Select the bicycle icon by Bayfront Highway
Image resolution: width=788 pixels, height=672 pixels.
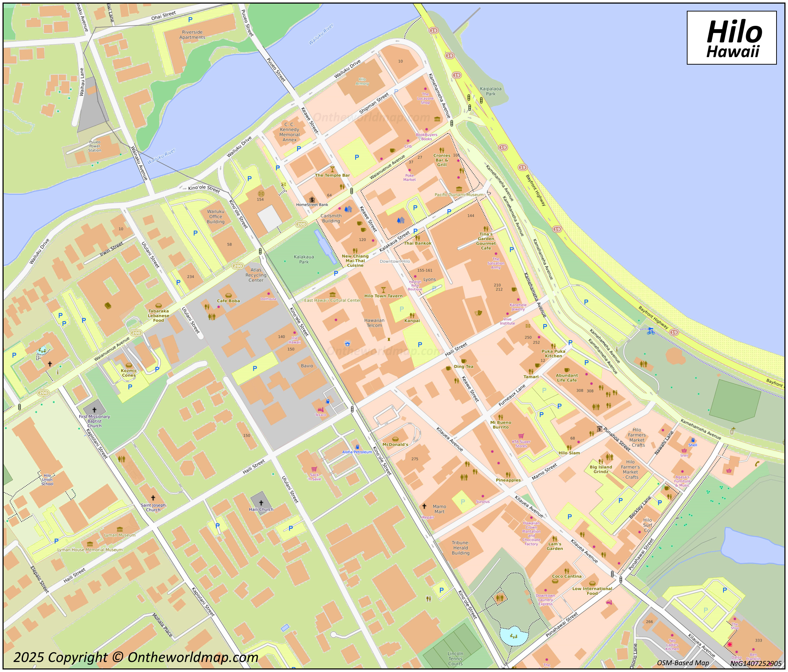651,331
